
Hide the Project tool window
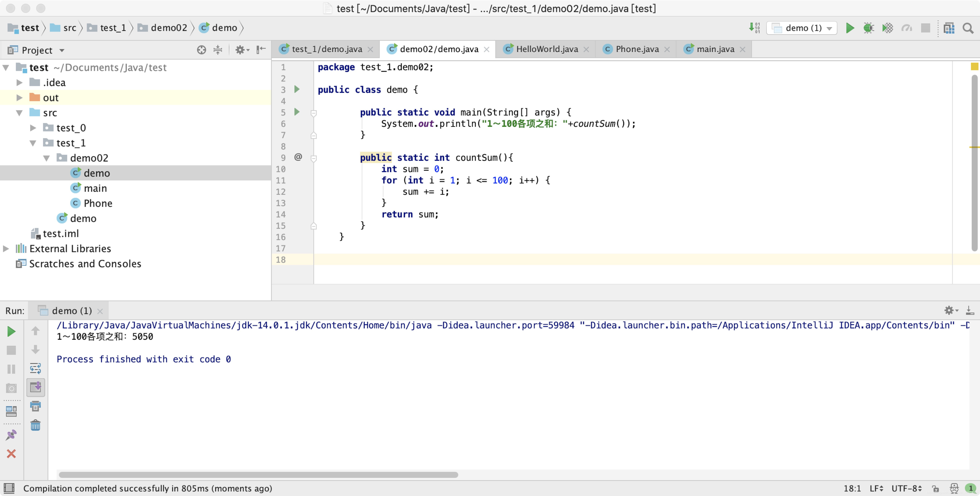pos(261,50)
